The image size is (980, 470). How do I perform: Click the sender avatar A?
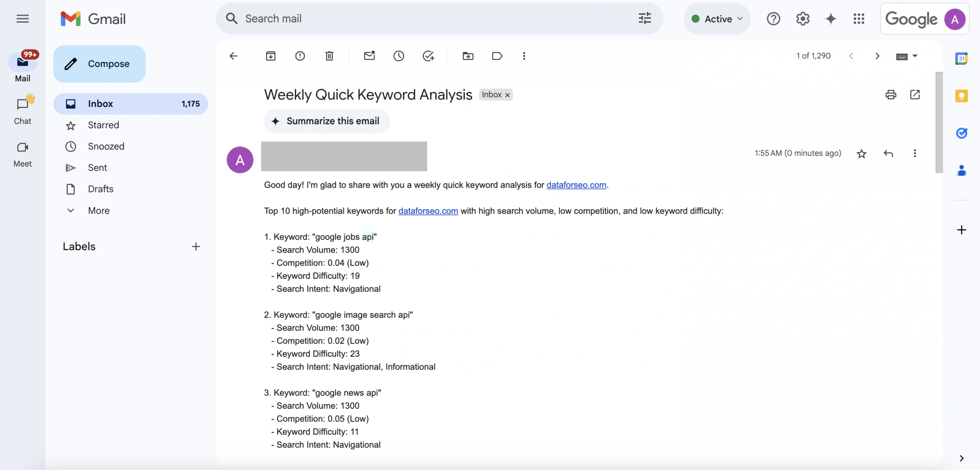240,160
